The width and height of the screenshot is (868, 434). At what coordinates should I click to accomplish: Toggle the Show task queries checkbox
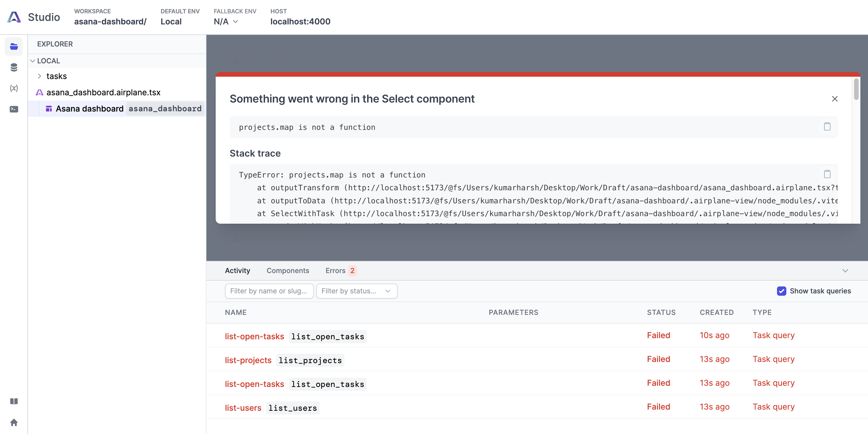(781, 291)
